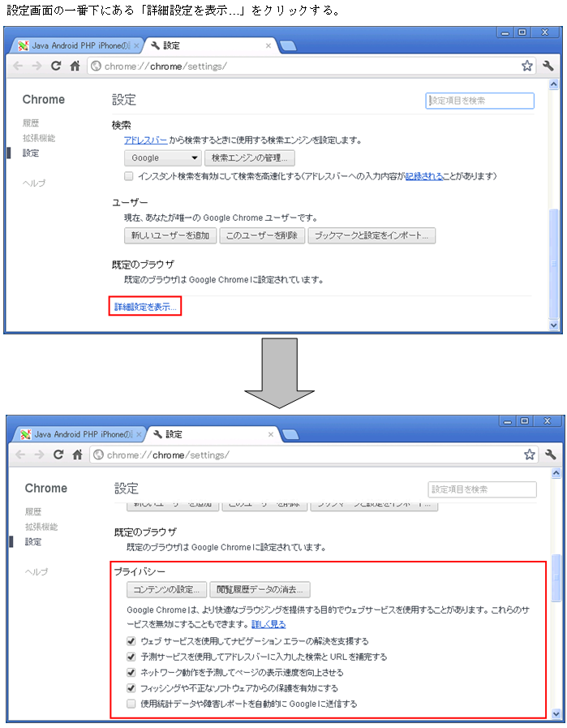Open ヘルプ in bottom window sidebar
Viewport: 567px width, 728px height.
37,571
